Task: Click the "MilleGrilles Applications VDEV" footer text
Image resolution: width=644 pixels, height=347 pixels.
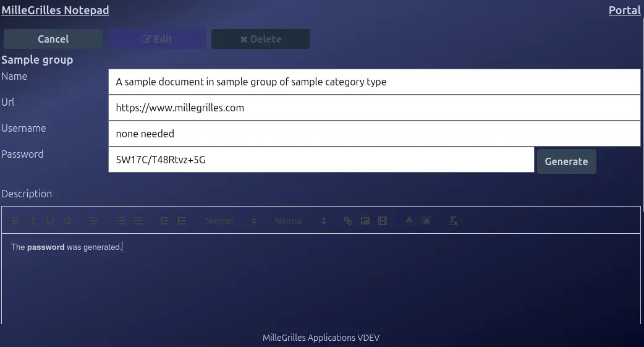Action: pyautogui.click(x=321, y=338)
